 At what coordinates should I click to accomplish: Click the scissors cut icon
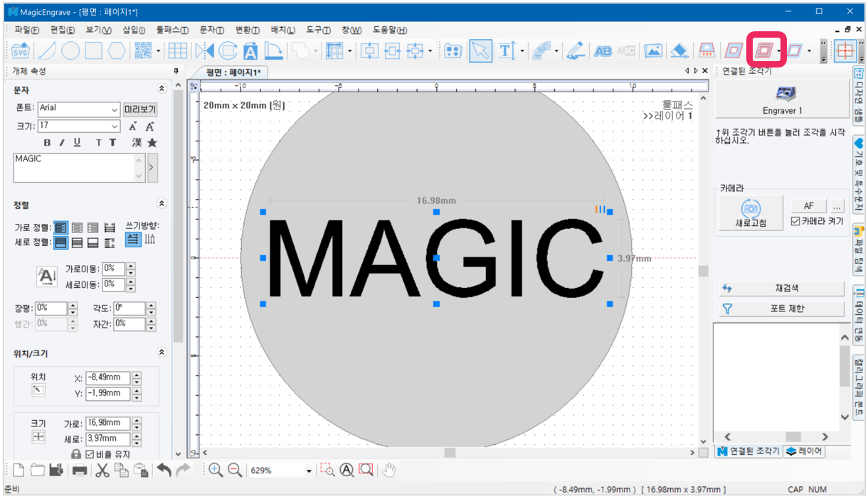point(102,470)
